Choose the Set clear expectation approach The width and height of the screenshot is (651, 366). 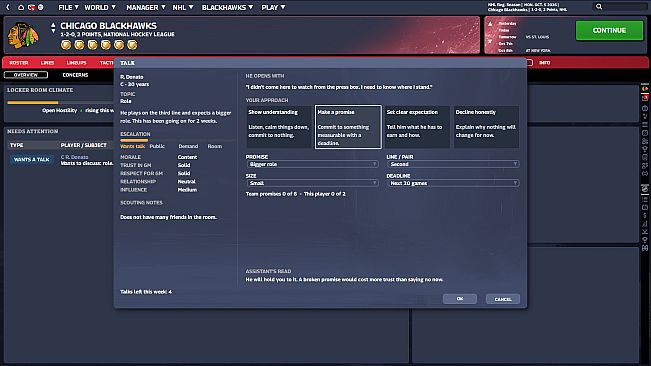417,127
